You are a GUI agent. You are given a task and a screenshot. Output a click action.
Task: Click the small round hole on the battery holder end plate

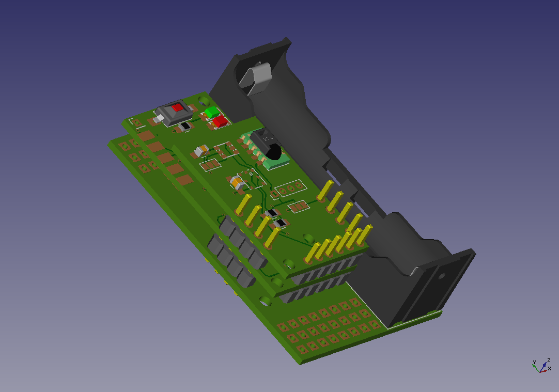click(x=441, y=276)
